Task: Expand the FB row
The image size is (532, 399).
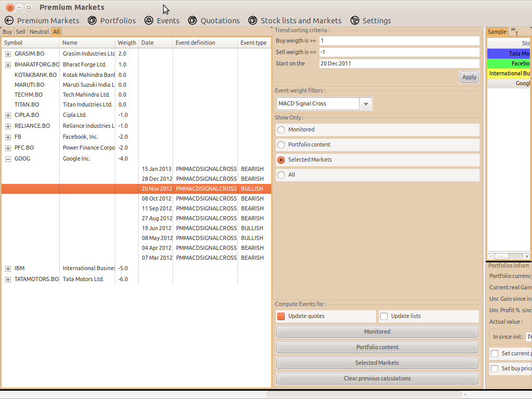Action: pos(8,137)
